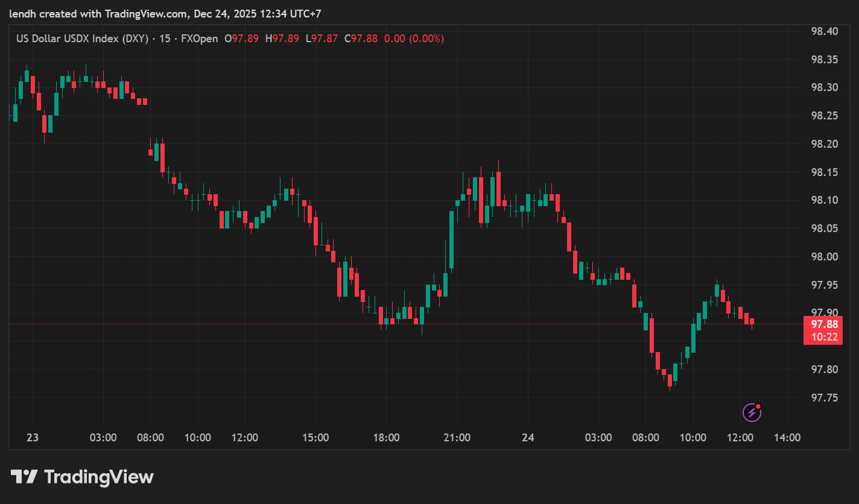Screen dimensions: 859x504
Task: Click the purple lightning bolt icon
Action: 751,412
